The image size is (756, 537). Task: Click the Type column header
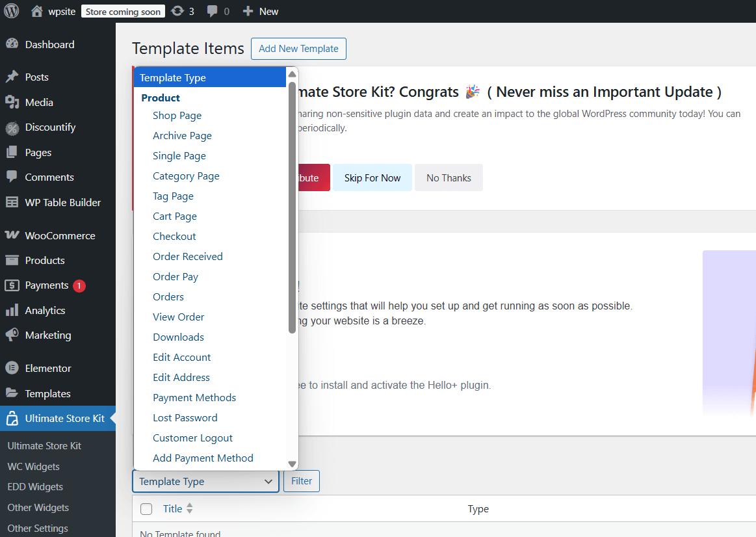point(478,509)
